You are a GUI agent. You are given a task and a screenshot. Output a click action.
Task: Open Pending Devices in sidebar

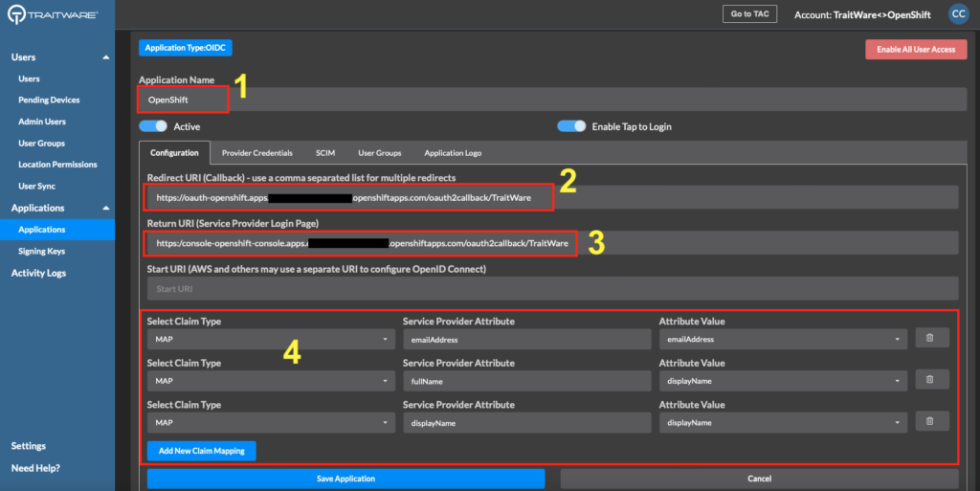[49, 100]
